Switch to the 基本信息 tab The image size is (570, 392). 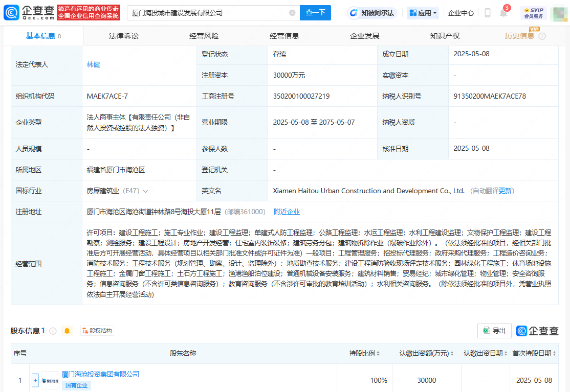[x=43, y=36]
